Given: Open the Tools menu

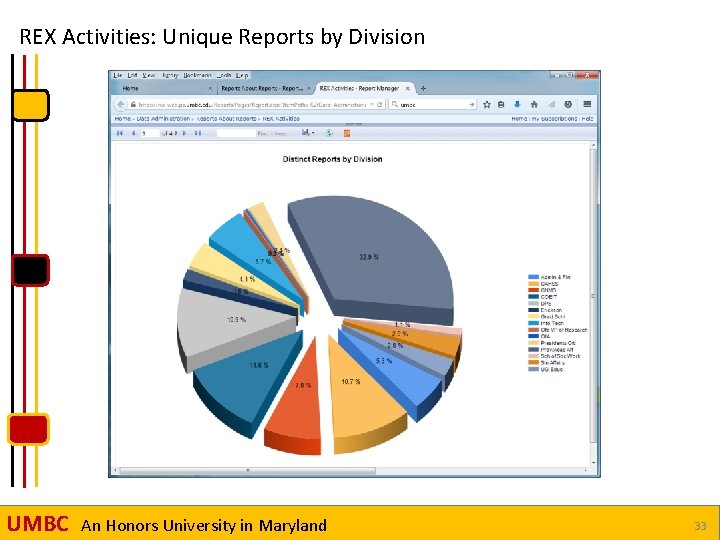Looking at the screenshot, I should [225, 75].
